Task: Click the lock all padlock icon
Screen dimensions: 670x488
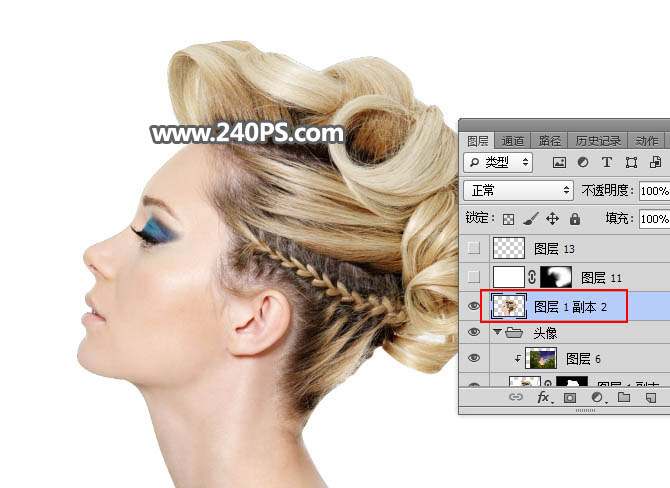Action: 575,218
